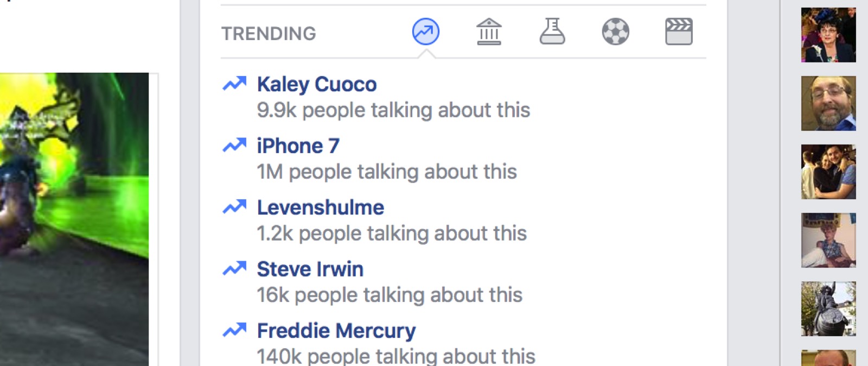Screen dimensions: 868x366
Task: Click trend arrow icon beside Steve Irwin
Action: (x=234, y=268)
